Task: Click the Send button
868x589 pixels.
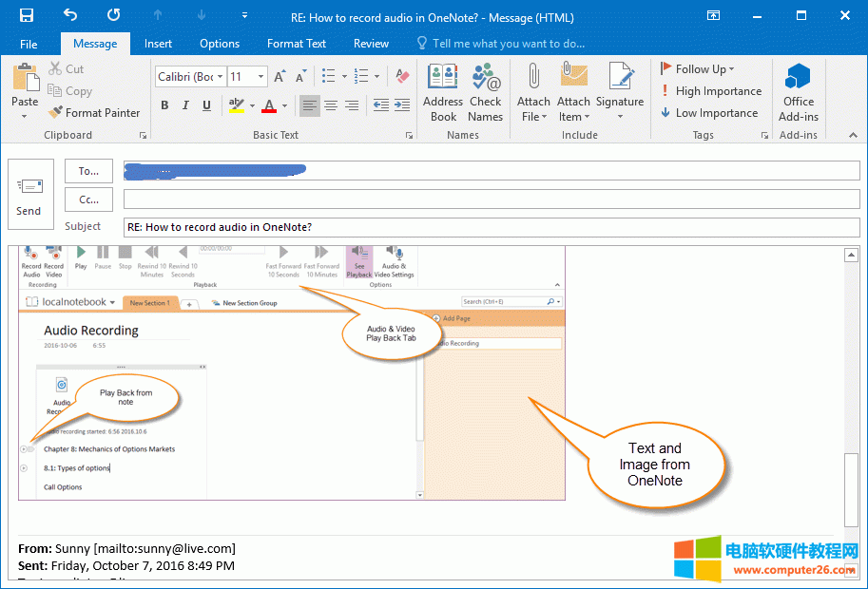Action: tap(29, 194)
